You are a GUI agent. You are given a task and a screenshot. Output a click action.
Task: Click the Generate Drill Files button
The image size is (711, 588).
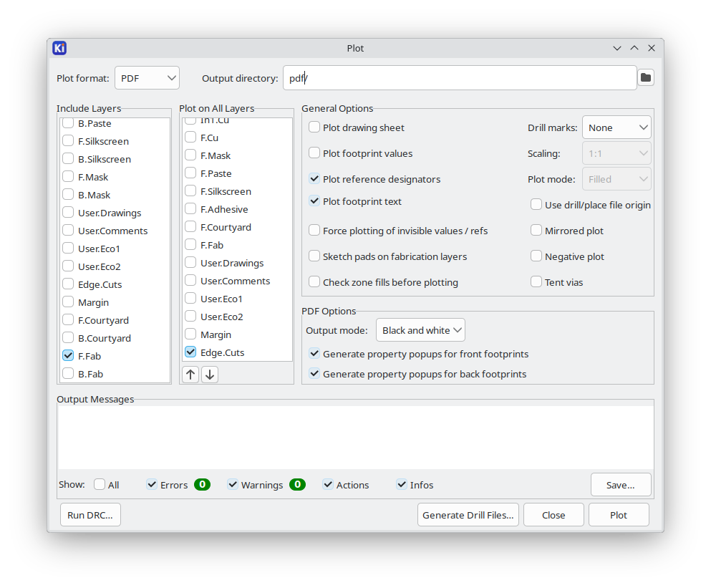(468, 515)
